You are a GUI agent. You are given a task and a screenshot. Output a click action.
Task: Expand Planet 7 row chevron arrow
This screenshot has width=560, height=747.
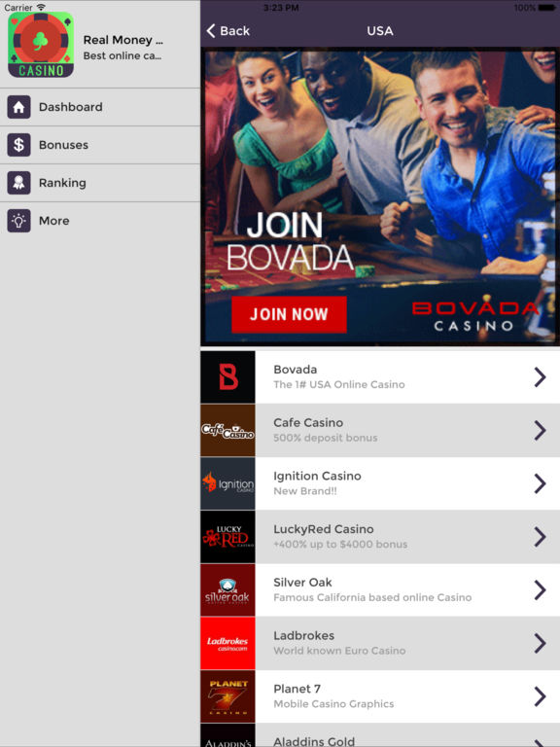pyautogui.click(x=540, y=696)
